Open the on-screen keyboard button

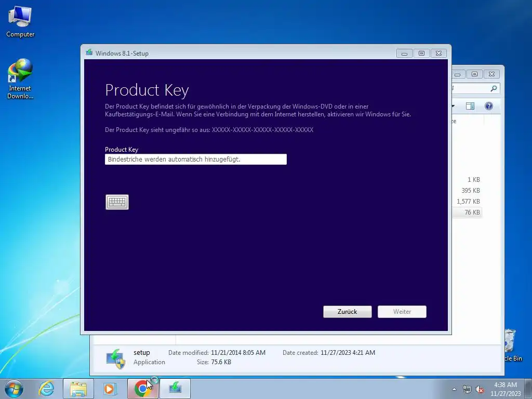coord(117,202)
